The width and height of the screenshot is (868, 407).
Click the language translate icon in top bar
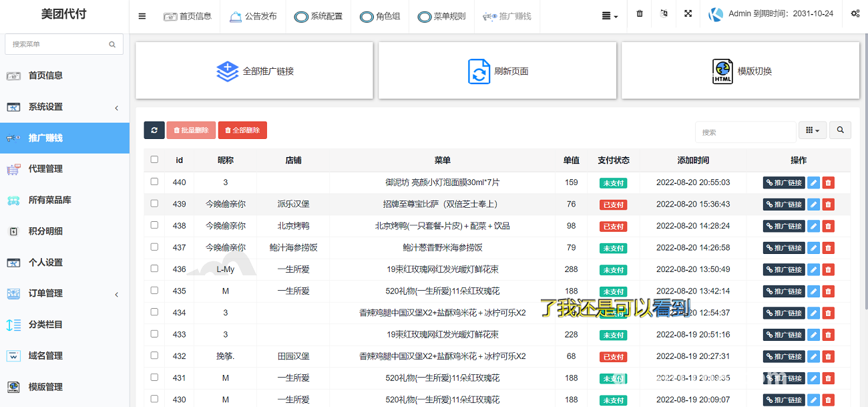[x=663, y=14]
